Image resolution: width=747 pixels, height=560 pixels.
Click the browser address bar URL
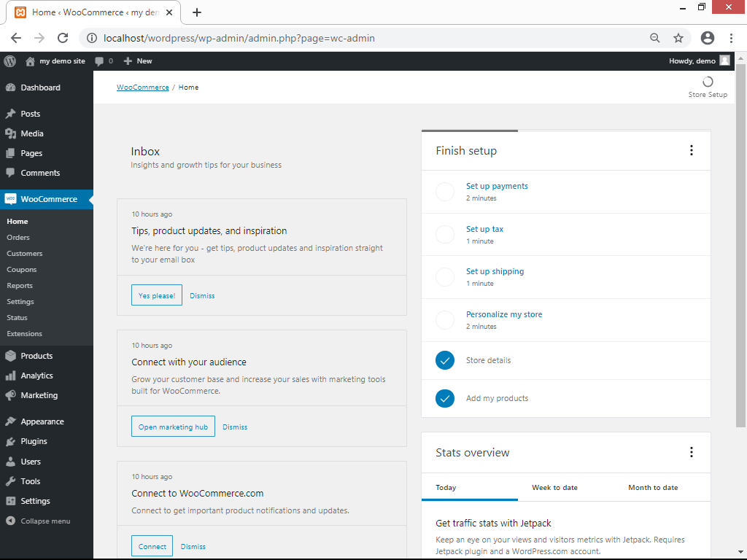coord(239,38)
